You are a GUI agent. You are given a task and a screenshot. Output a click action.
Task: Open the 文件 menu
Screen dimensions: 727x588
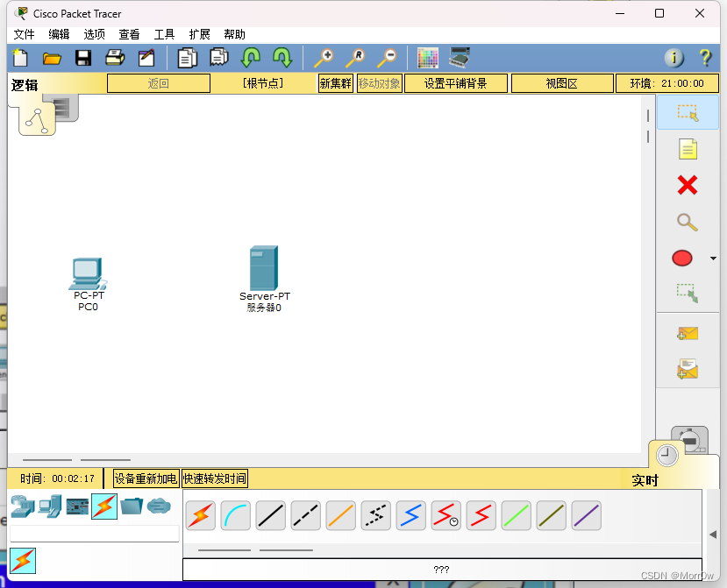[24, 34]
